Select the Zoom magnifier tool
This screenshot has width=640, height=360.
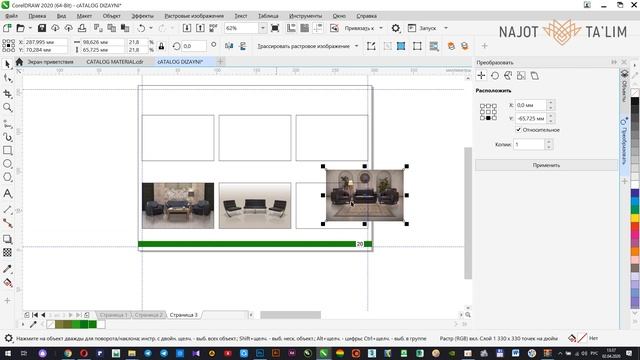(x=7, y=107)
